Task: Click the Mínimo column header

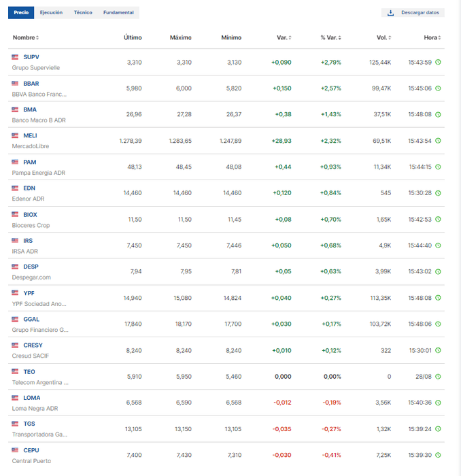Action: (x=231, y=37)
